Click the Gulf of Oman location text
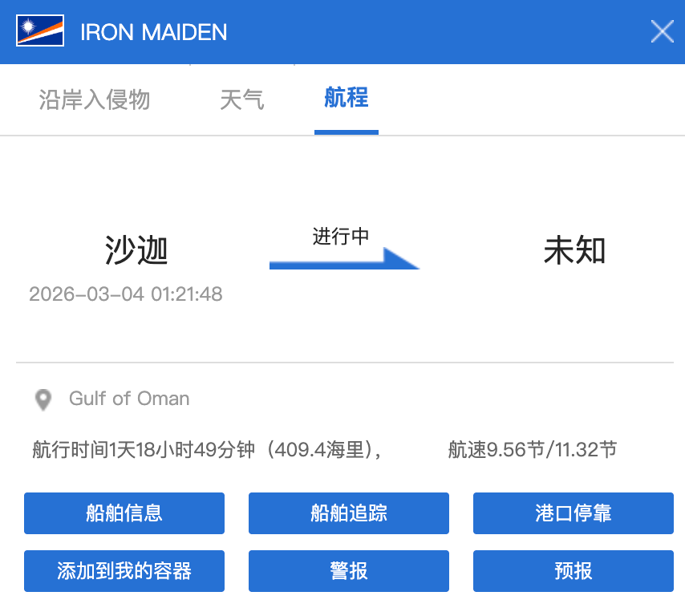Viewport: 685px width, 616px height. (129, 399)
